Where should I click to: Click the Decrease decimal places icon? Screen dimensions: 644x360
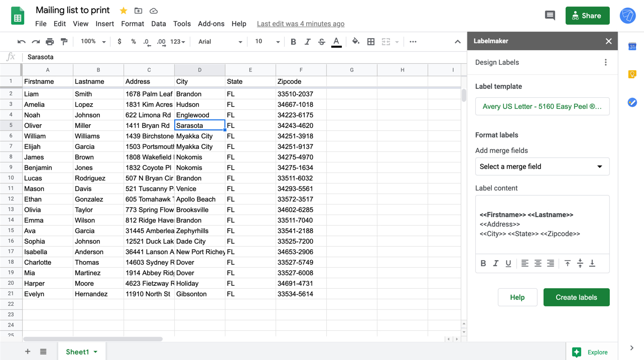click(x=146, y=42)
